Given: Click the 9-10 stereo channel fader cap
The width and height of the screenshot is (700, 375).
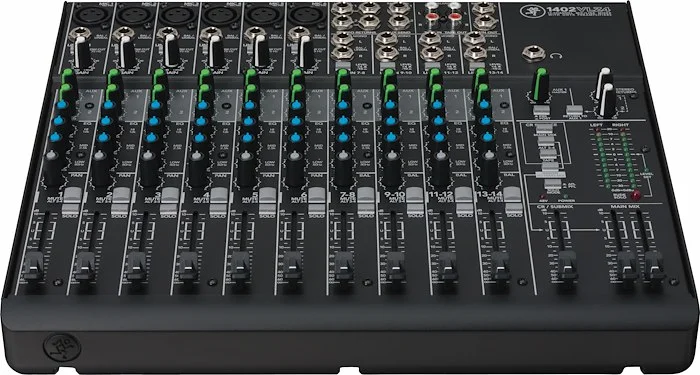Looking at the screenshot, I should point(396,266).
